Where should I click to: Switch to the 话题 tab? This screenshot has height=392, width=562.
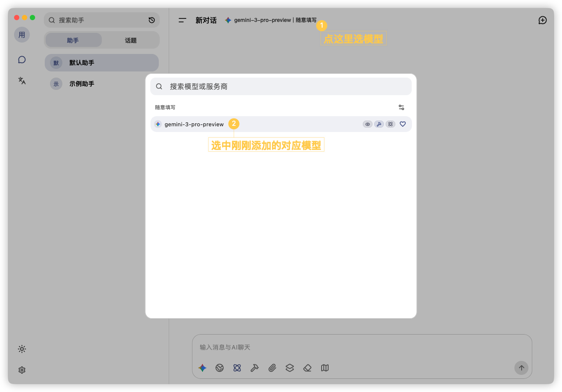click(130, 40)
